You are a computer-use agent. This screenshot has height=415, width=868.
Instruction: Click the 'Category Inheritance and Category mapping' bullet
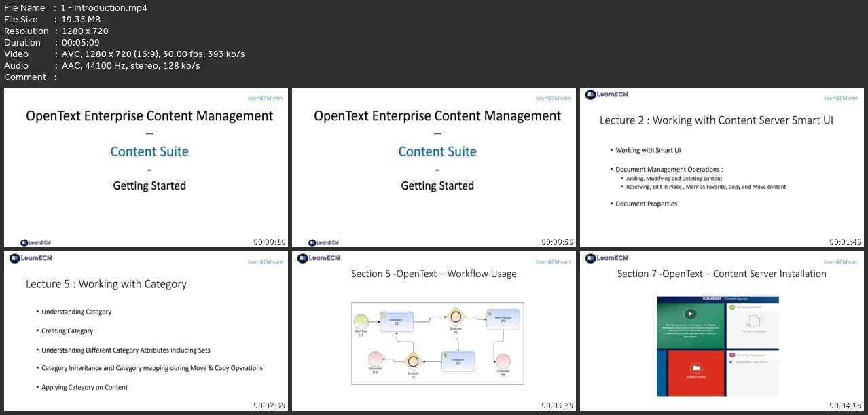tap(152, 368)
